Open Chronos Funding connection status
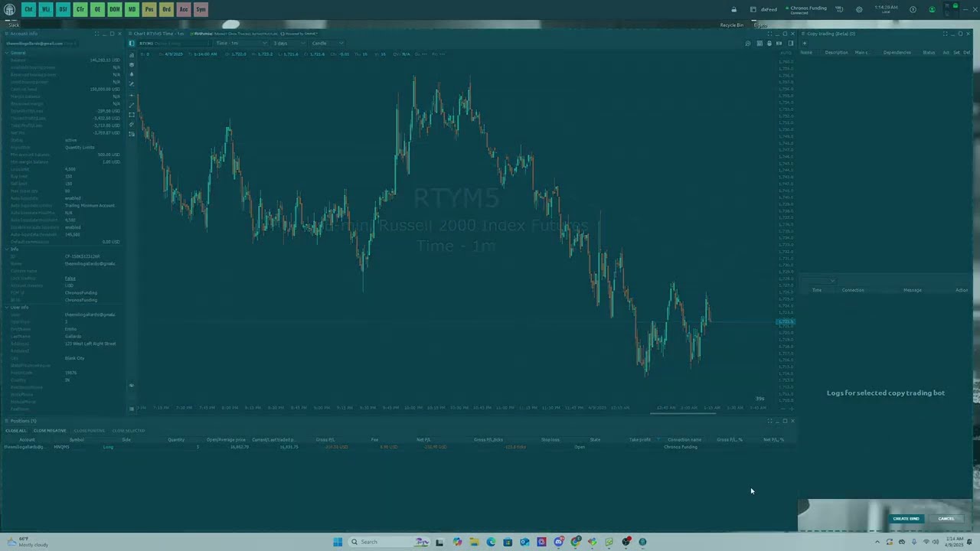Image resolution: width=980 pixels, height=551 pixels. (x=806, y=9)
